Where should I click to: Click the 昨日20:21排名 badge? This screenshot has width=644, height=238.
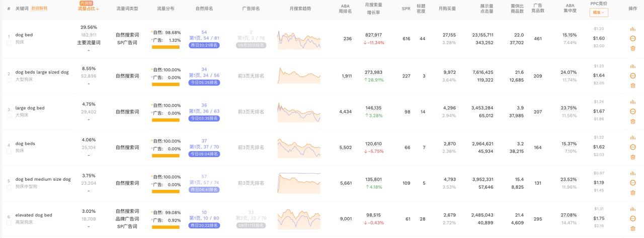204,45
